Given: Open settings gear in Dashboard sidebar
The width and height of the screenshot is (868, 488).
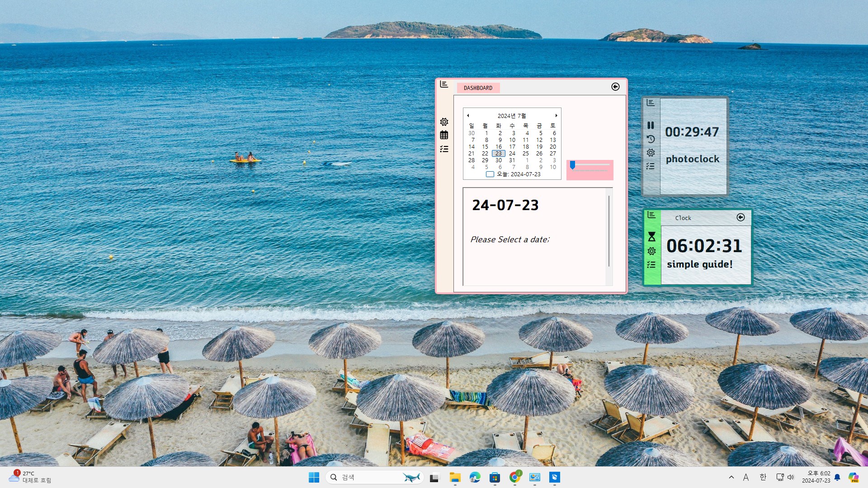Looking at the screenshot, I should click(x=444, y=122).
